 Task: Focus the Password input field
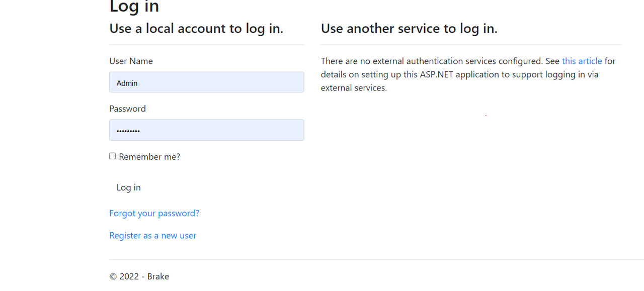coord(206,130)
